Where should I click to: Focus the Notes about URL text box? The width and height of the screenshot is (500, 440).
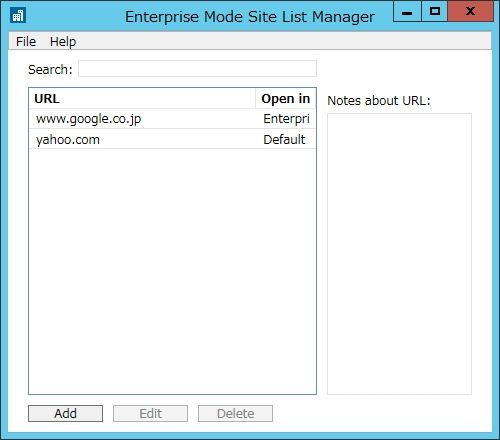click(x=399, y=254)
